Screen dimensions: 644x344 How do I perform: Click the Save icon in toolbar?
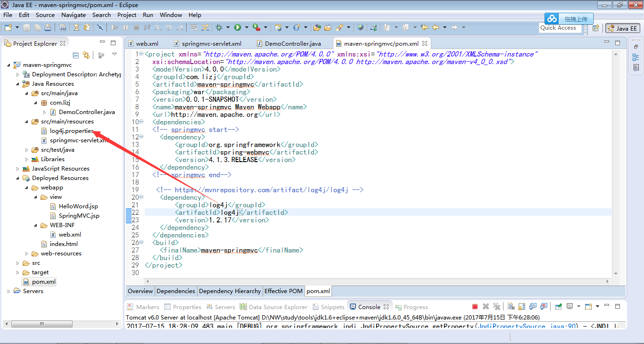pyautogui.click(x=26, y=28)
